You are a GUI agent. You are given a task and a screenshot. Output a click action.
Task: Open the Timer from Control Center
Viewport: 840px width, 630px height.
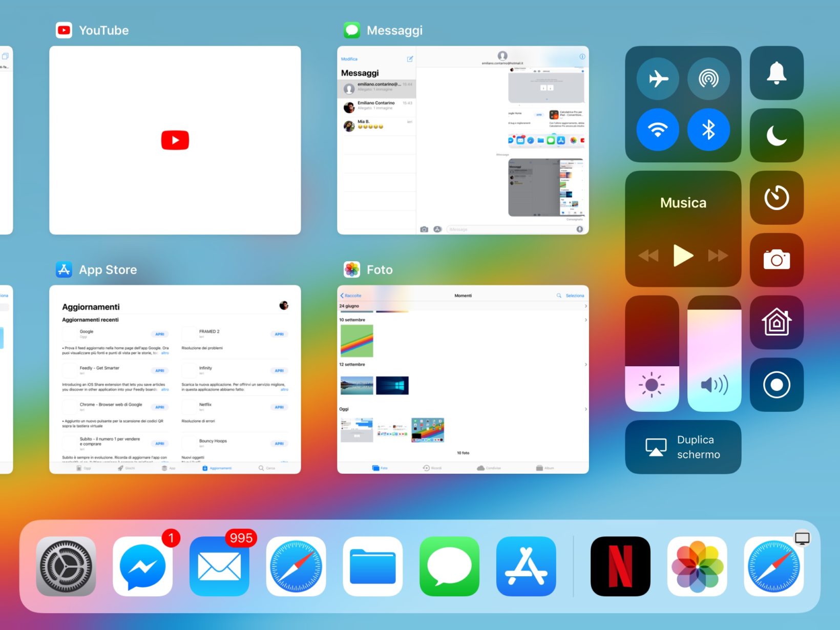click(776, 198)
